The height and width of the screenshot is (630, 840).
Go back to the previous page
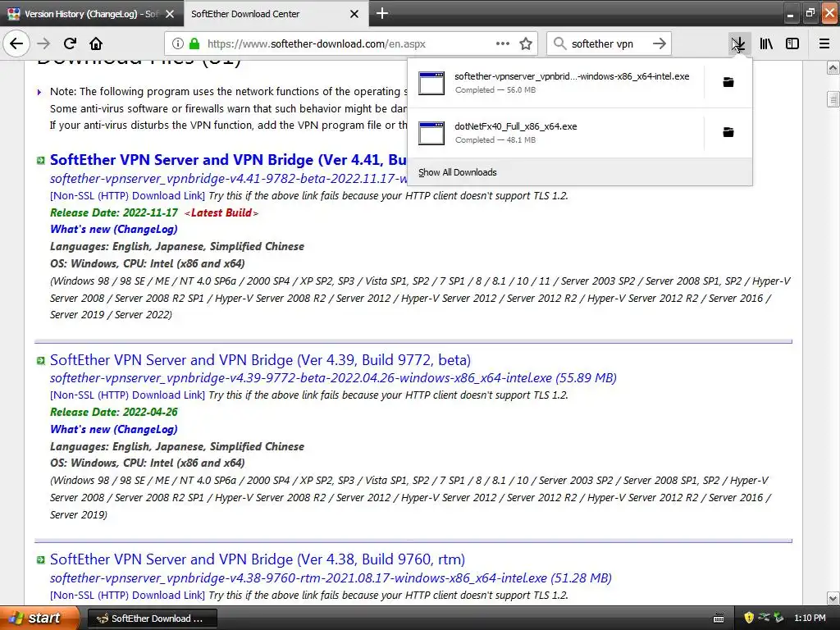pos(16,43)
